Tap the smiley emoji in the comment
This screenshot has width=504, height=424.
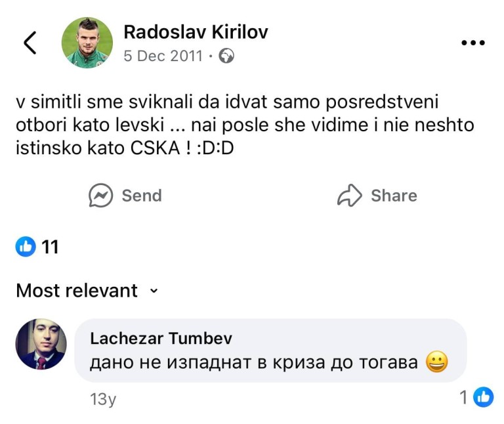436,362
